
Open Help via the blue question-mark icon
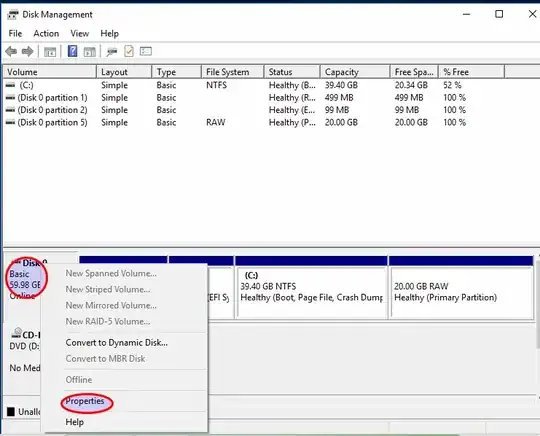pyautogui.click(x=72, y=51)
